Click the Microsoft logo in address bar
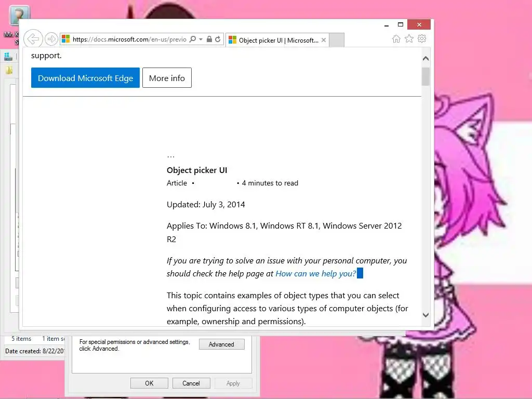Screen dimensions: 532x399 coord(66,39)
